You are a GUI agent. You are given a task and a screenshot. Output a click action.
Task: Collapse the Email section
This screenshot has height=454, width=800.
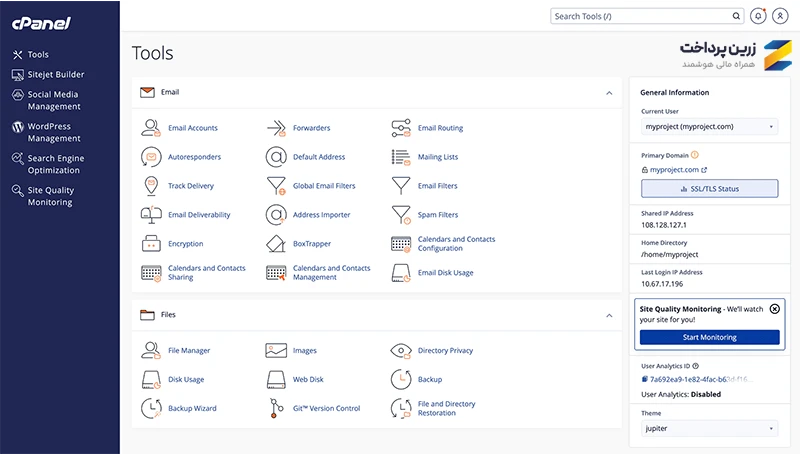click(x=609, y=93)
